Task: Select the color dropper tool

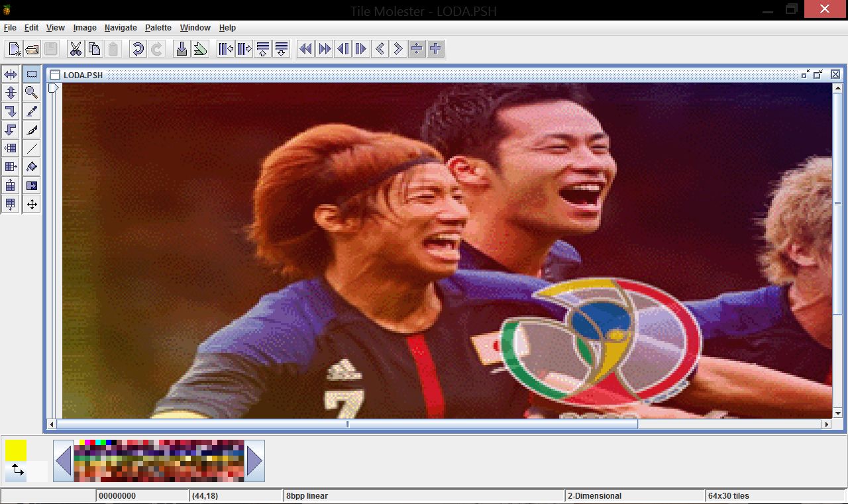Action: (31, 111)
